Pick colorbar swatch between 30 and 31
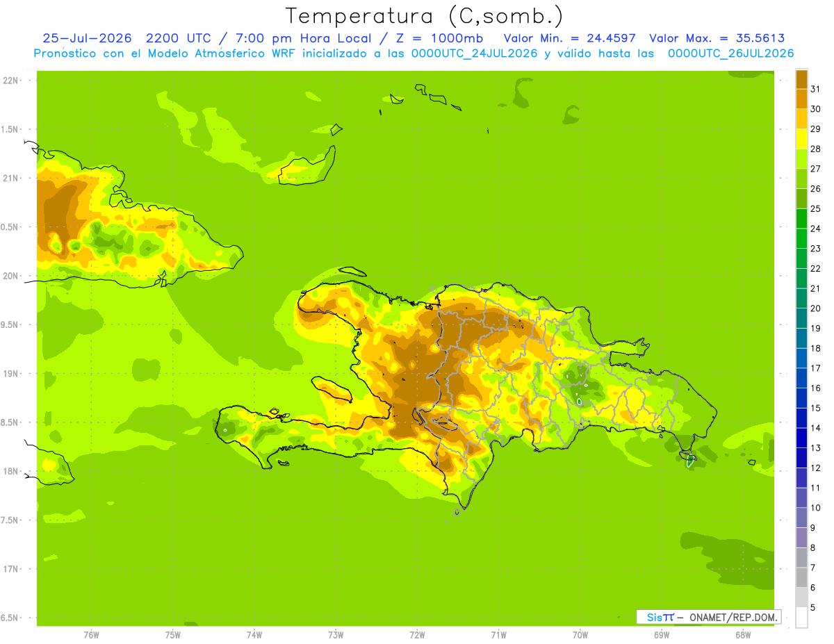This screenshot has height=644, width=834. (x=801, y=99)
